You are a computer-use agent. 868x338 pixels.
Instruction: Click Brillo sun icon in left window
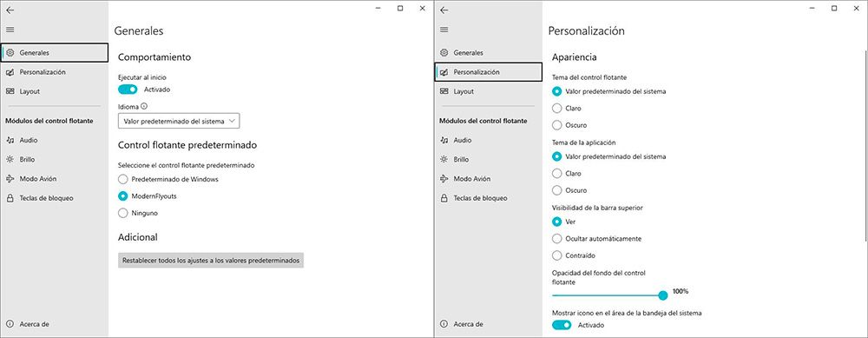pyautogui.click(x=10, y=160)
